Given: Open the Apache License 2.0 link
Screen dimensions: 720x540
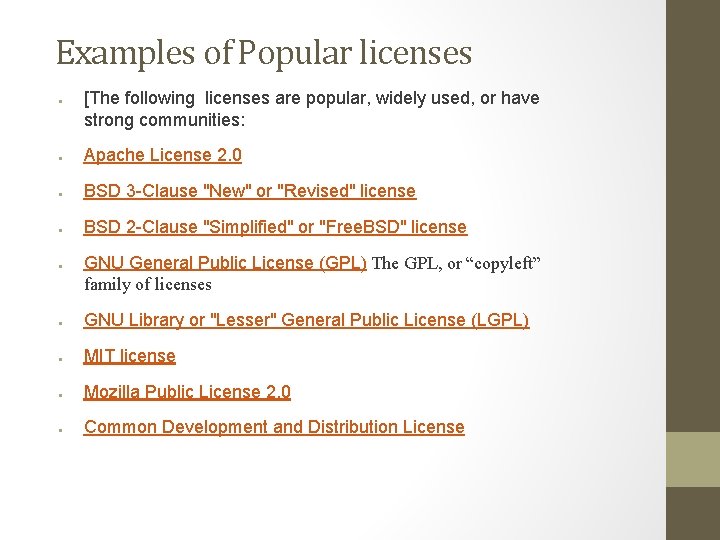Looking at the screenshot, I should coord(163,155).
